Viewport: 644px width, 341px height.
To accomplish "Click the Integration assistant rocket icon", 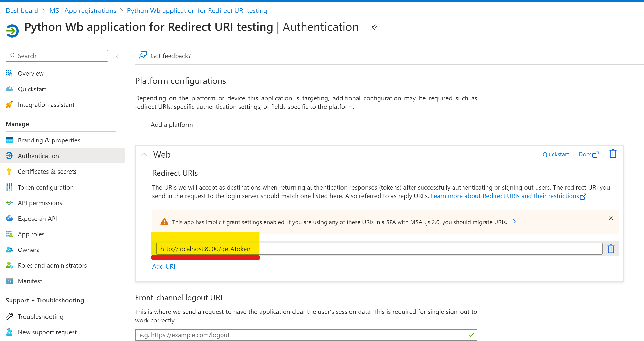I will [x=9, y=104].
